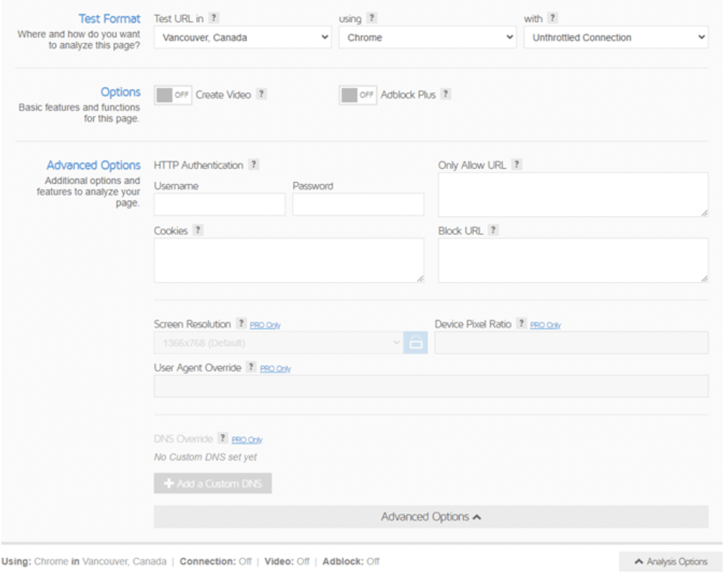Viewport: 728px width, 579px height.
Task: Focus the Only Allow URL text area
Action: (x=573, y=194)
